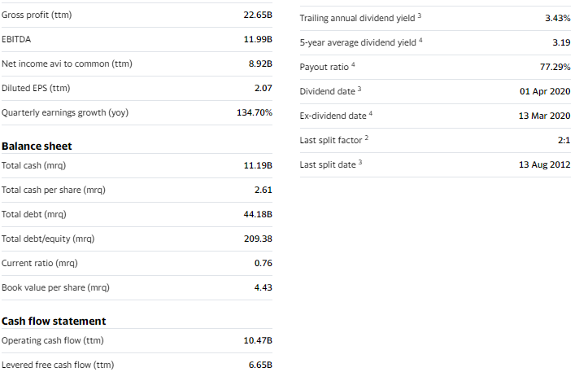Viewport: 588px width, 372px height.
Task: Click the Current ratio (mrq) label
Action: (x=39, y=263)
